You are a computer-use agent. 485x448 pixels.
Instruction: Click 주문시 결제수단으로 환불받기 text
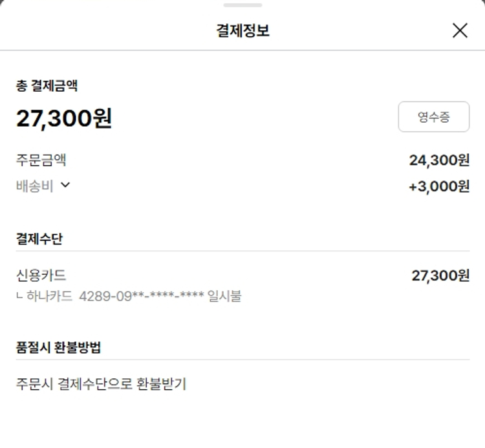(x=101, y=384)
